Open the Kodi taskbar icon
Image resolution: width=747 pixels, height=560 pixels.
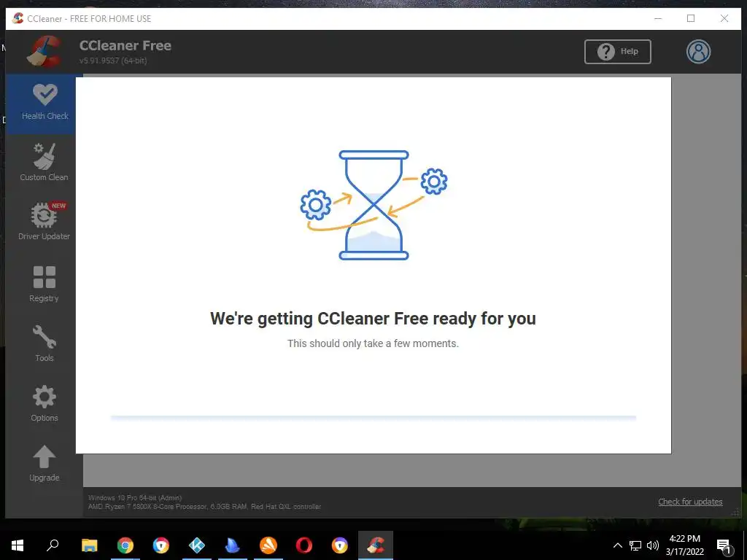(197, 545)
